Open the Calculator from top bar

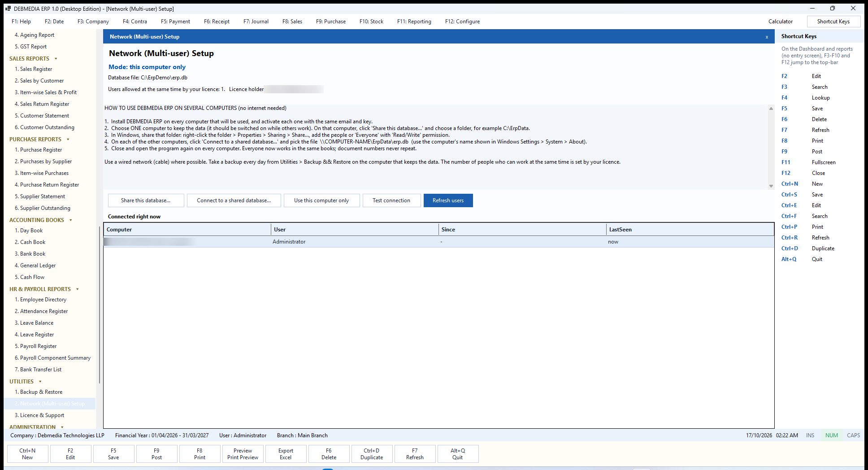[x=781, y=22]
